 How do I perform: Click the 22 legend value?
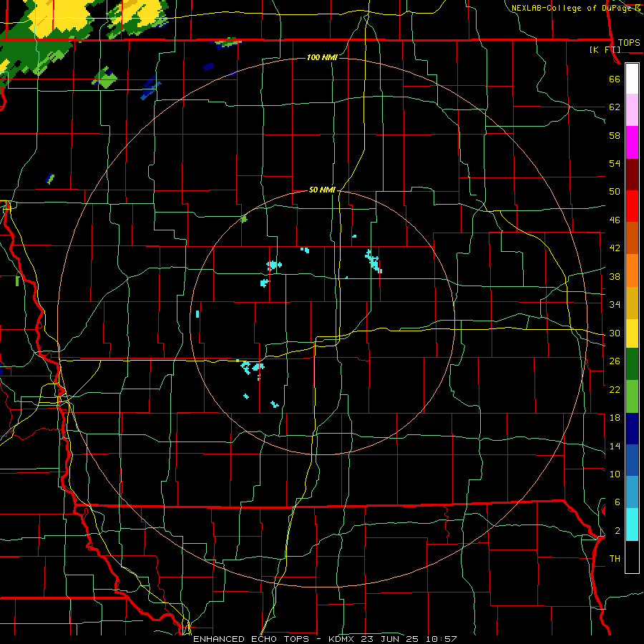point(615,389)
